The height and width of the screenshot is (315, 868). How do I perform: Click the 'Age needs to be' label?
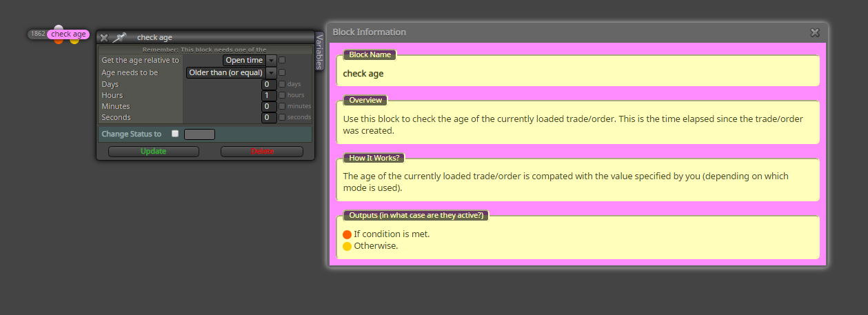[130, 72]
